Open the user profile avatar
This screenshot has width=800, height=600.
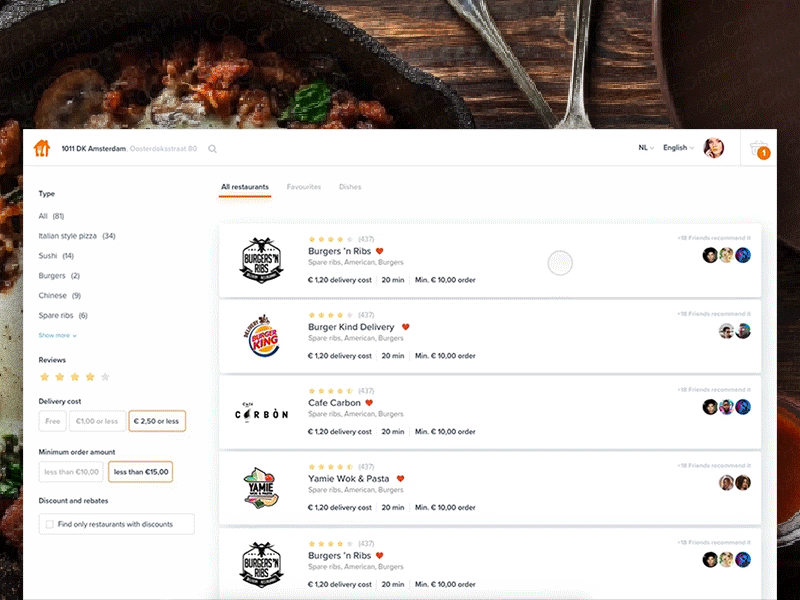714,148
